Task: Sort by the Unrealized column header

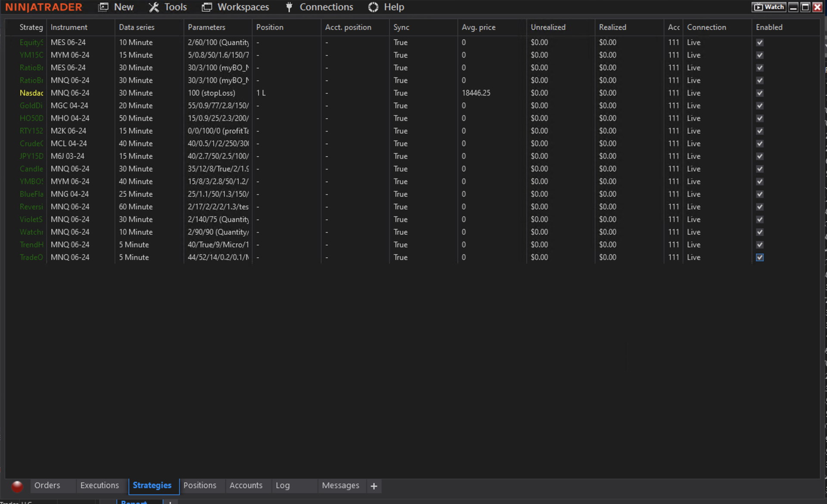Action: click(548, 27)
